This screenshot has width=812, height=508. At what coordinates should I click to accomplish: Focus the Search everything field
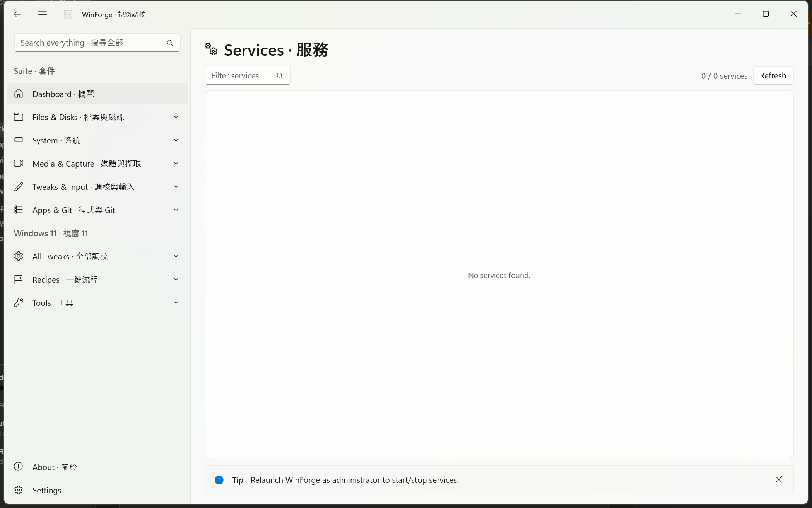[97, 43]
